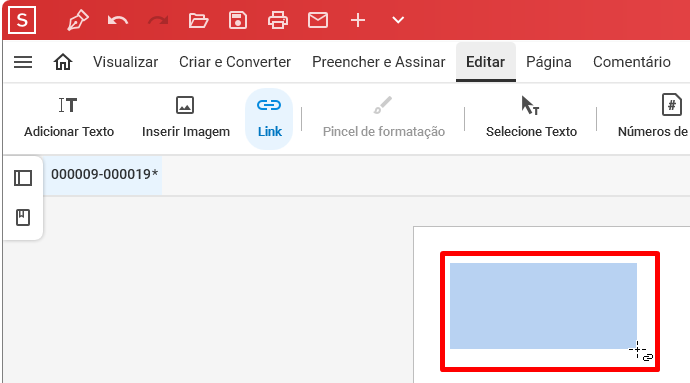Switch to the Visualizar tab
The width and height of the screenshot is (690, 383).
(125, 62)
